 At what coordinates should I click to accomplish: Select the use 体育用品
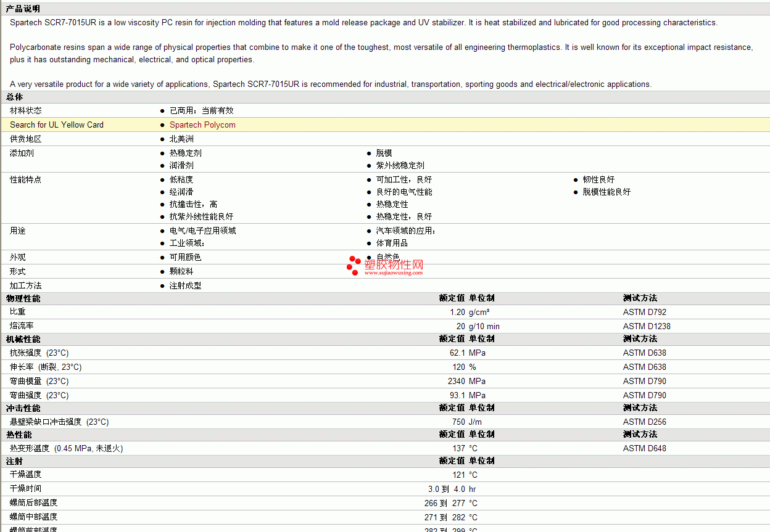(x=392, y=243)
